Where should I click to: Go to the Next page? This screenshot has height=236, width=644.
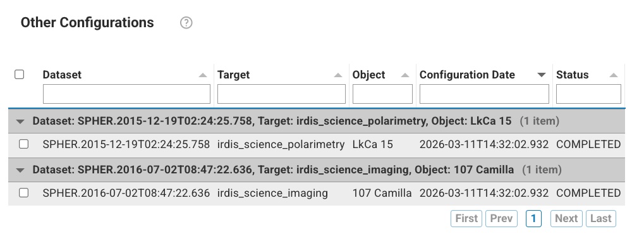[x=566, y=218]
